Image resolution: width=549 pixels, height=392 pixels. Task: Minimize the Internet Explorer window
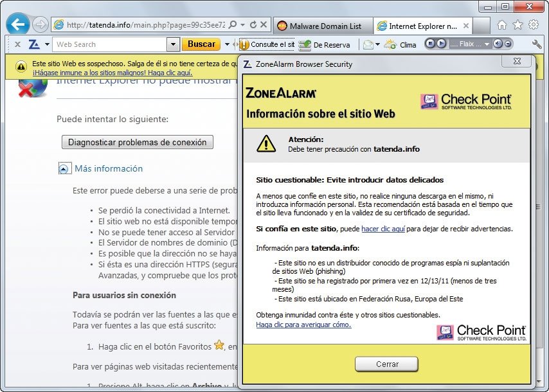[x=488, y=6]
